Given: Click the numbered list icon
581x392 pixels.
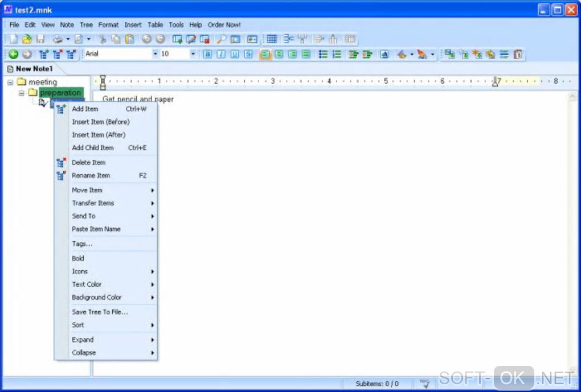Looking at the screenshot, I should coord(337,54).
